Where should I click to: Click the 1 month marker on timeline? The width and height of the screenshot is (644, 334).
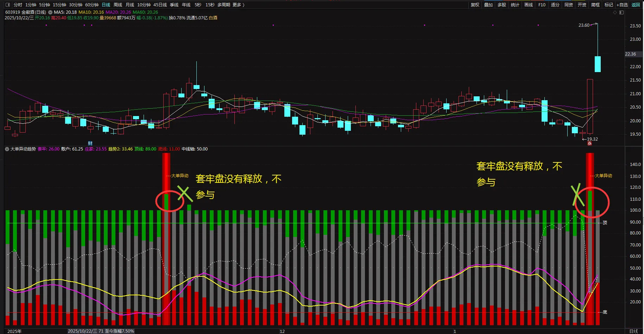coord(455,331)
